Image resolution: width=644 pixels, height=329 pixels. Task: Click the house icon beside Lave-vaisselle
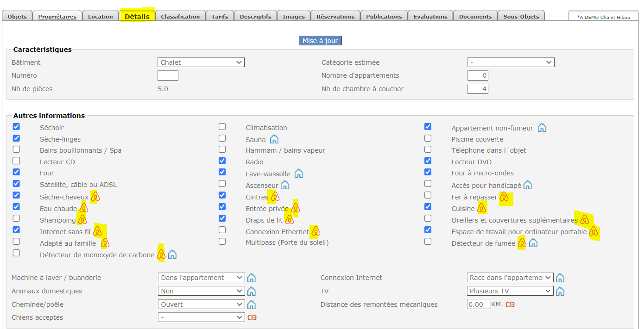pos(299,174)
